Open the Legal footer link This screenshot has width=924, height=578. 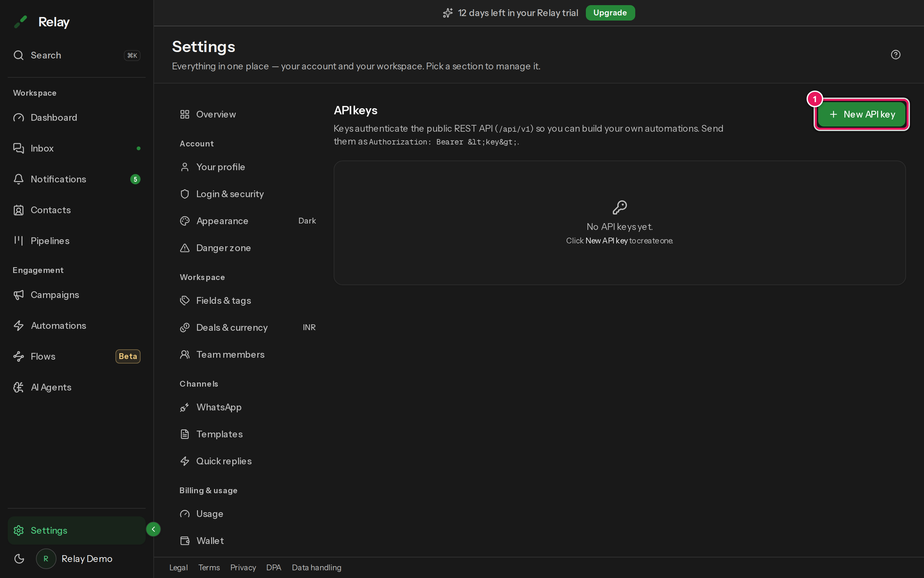pos(178,568)
